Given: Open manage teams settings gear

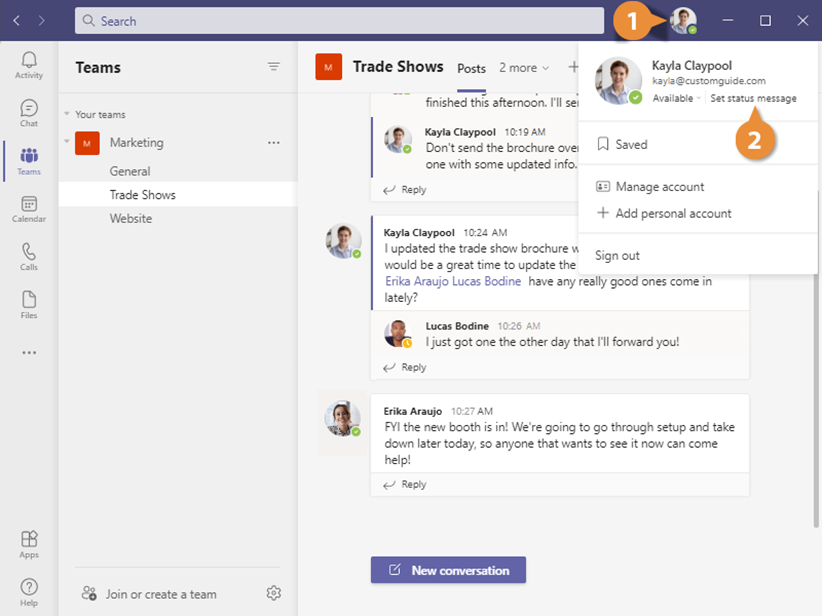Looking at the screenshot, I should pyautogui.click(x=274, y=593).
